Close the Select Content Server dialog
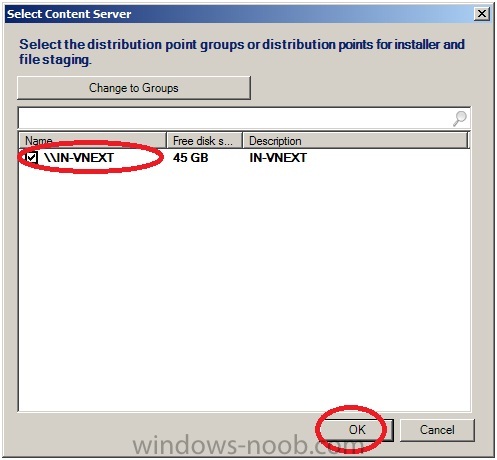 point(482,14)
